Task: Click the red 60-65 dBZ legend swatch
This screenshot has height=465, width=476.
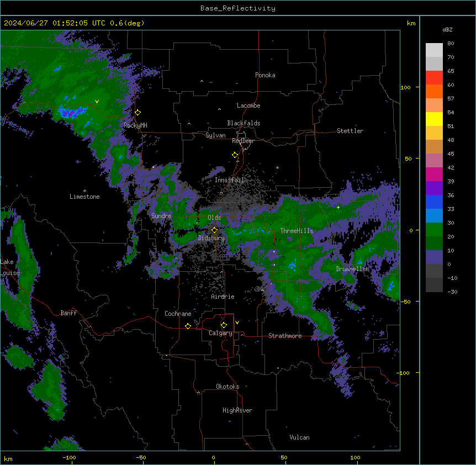Action: [434, 78]
